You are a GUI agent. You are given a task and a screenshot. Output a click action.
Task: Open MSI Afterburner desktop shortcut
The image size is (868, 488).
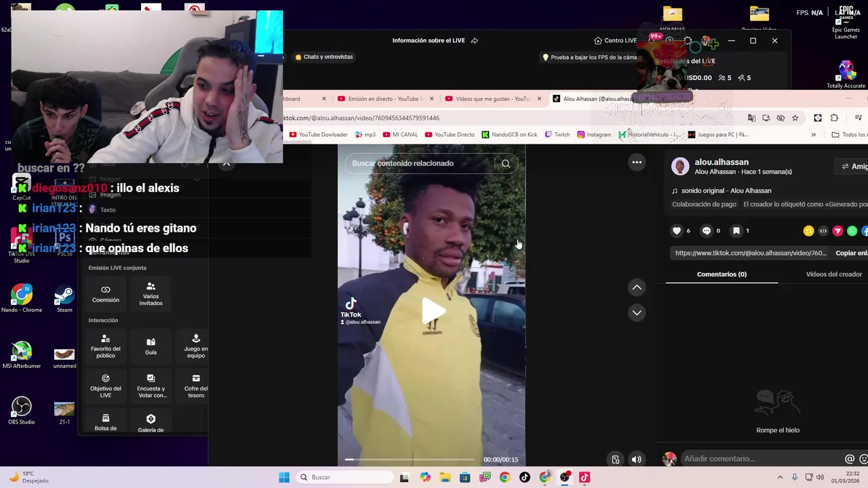tap(22, 355)
